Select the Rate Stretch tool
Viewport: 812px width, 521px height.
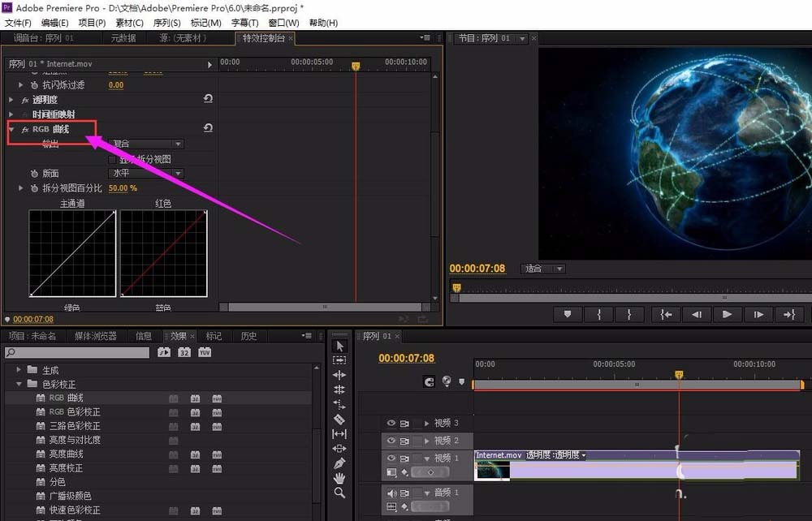coord(339,404)
